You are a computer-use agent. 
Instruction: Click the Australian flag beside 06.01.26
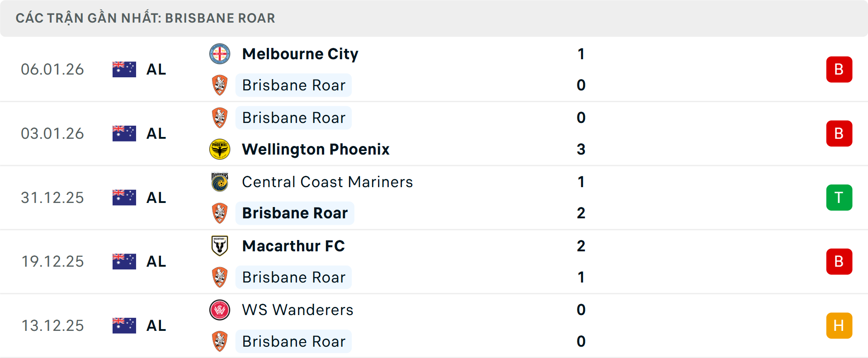click(124, 69)
